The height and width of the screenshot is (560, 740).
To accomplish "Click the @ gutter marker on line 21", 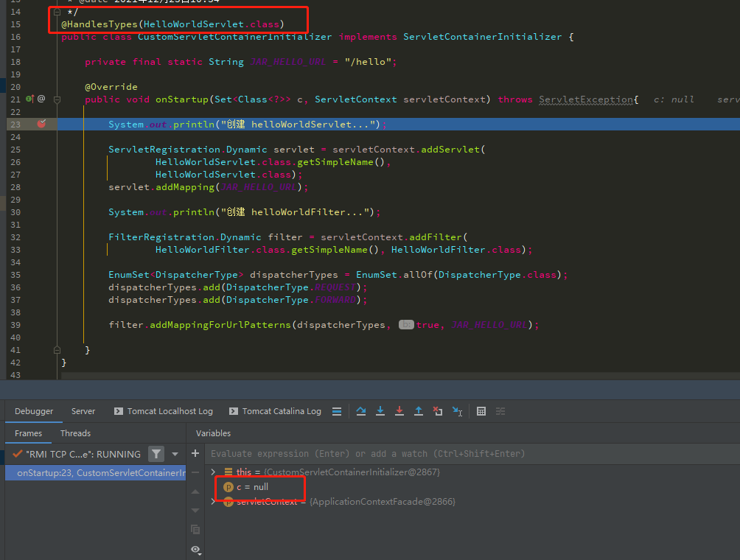I will pyautogui.click(x=41, y=99).
